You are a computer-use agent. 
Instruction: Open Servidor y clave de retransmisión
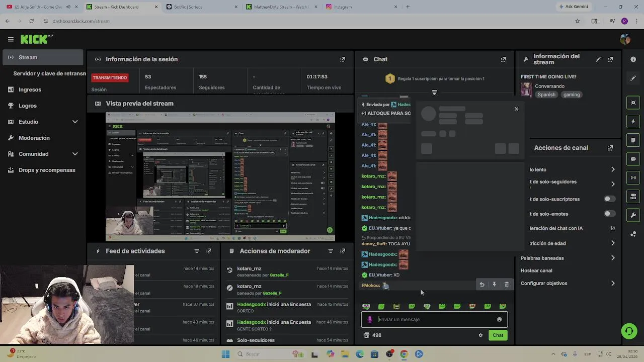pyautogui.click(x=49, y=73)
